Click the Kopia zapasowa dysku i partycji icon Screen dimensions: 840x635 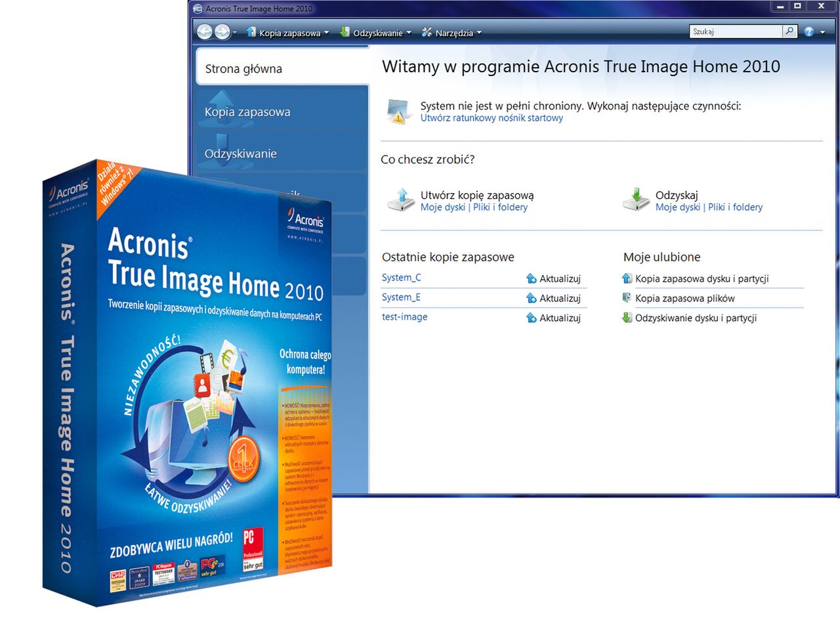click(x=627, y=278)
